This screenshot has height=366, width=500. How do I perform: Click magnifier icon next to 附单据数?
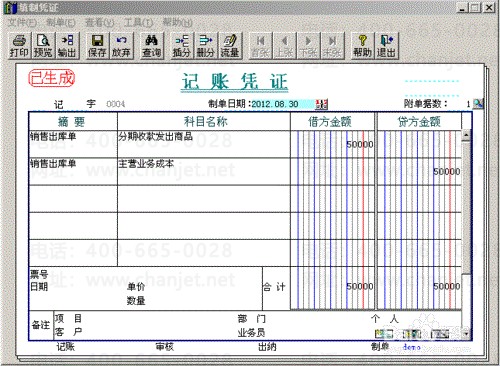coord(478,104)
